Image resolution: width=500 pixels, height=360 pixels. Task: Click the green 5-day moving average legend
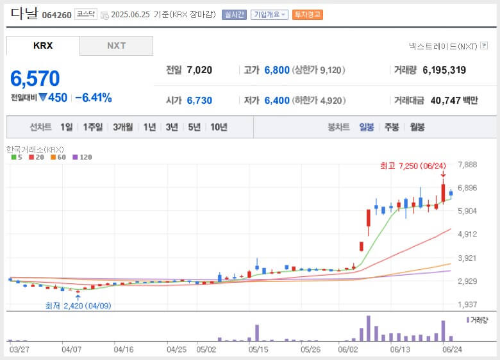point(17,157)
